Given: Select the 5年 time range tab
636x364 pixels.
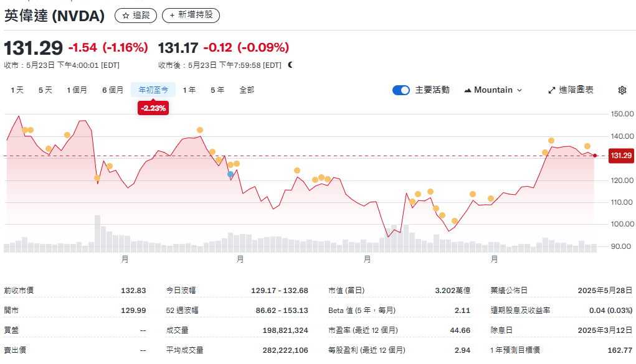Looking at the screenshot, I should click(217, 90).
